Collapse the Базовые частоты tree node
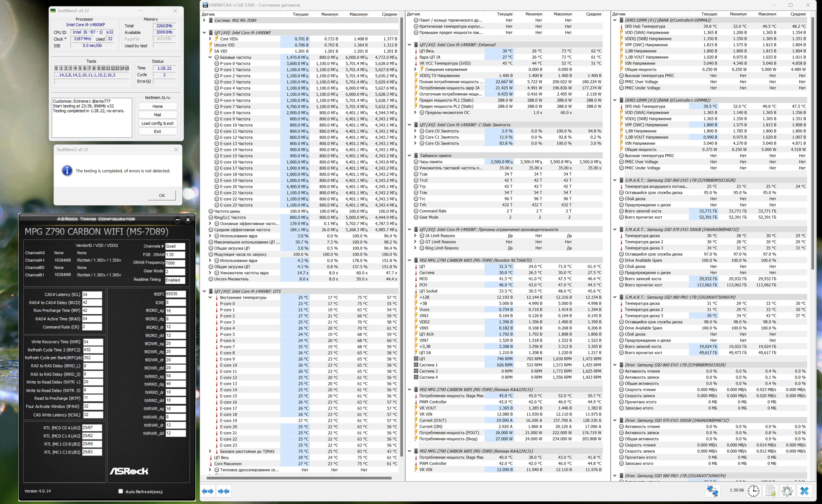The image size is (822, 504). (210, 57)
